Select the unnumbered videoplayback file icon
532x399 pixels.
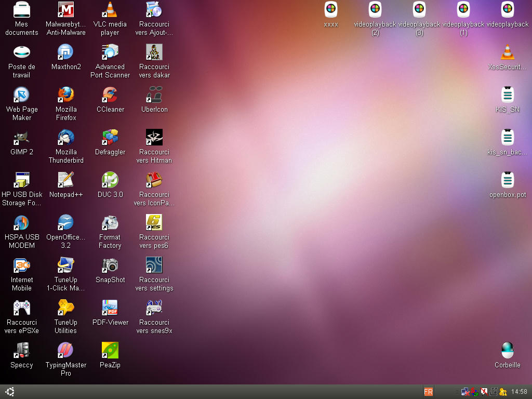click(x=508, y=9)
